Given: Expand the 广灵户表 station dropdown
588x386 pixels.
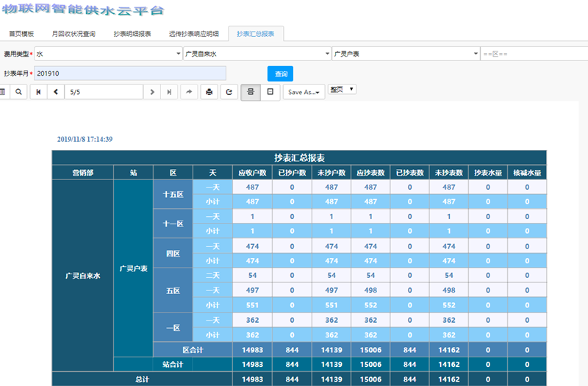Looking at the screenshot, I should click(x=406, y=54).
